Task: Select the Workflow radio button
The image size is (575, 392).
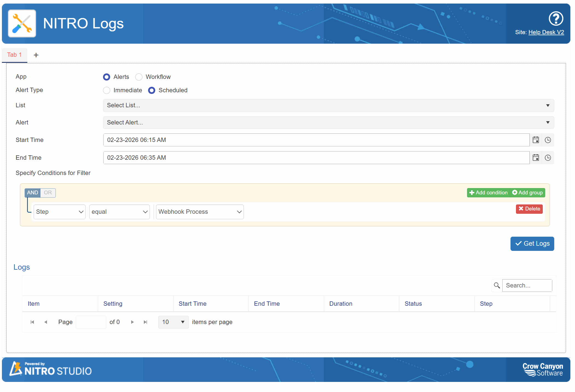Action: pyautogui.click(x=139, y=77)
